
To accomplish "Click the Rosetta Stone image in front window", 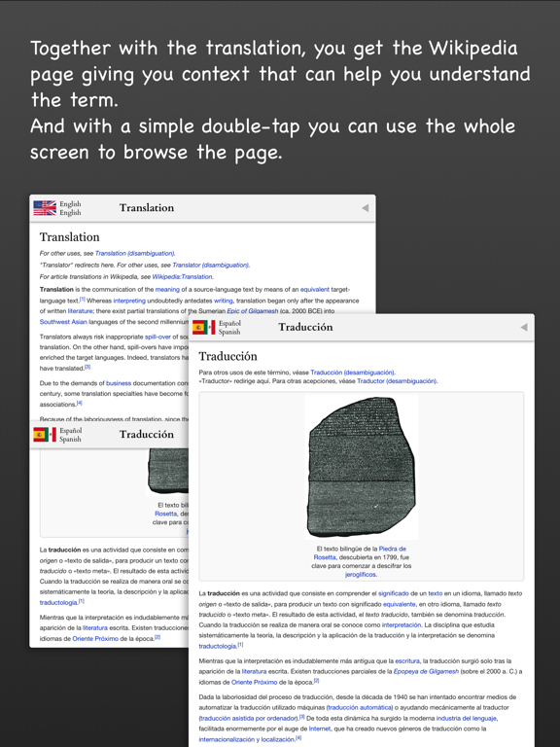I will pyautogui.click(x=362, y=467).
